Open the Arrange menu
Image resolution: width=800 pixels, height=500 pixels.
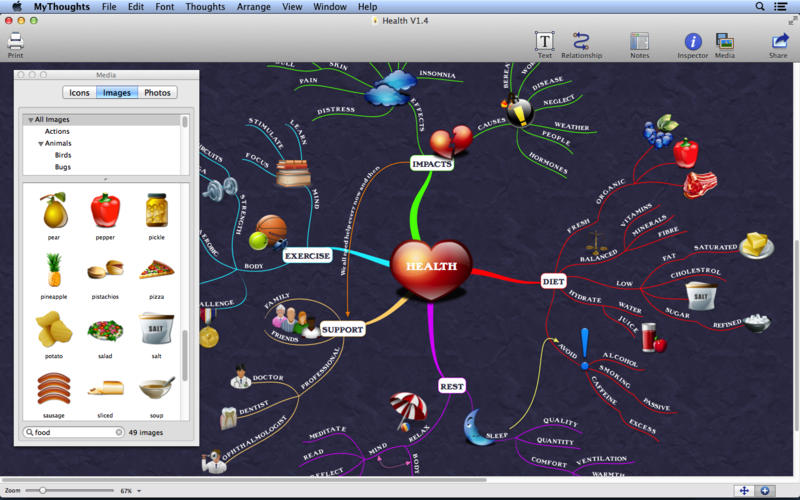click(253, 7)
